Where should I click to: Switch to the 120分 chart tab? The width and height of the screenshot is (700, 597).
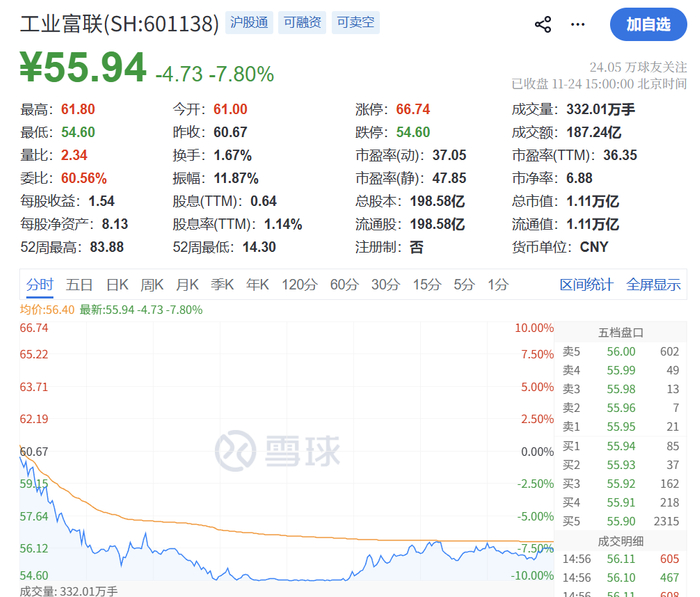[300, 284]
